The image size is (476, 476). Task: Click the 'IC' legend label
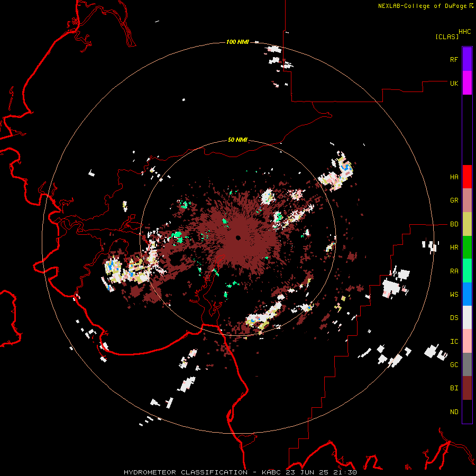454,342
